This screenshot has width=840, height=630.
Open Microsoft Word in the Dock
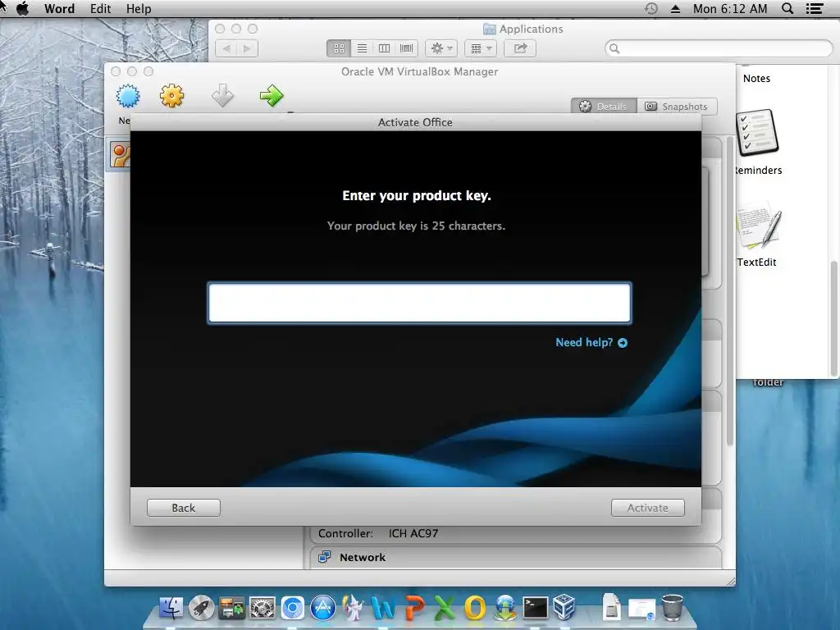click(384, 608)
